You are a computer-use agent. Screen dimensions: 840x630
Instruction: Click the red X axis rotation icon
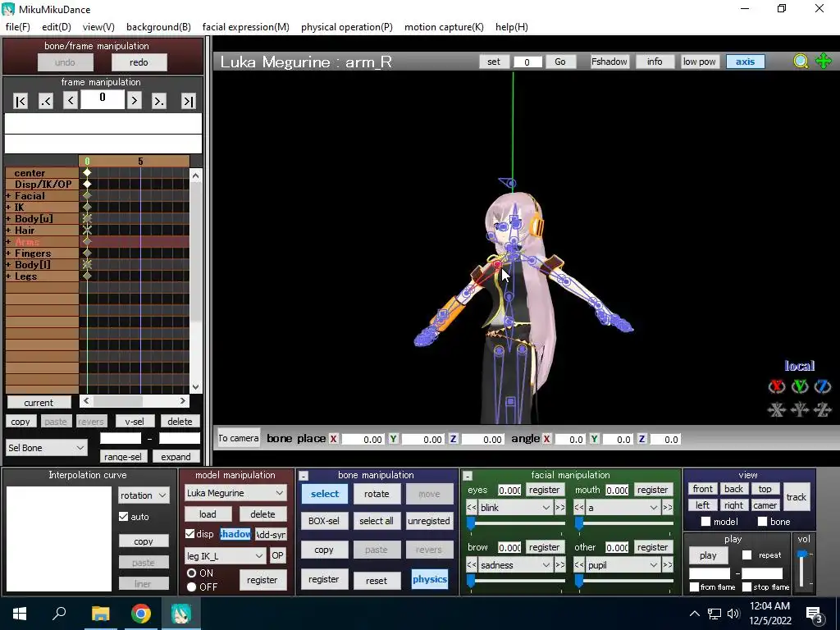pos(777,386)
